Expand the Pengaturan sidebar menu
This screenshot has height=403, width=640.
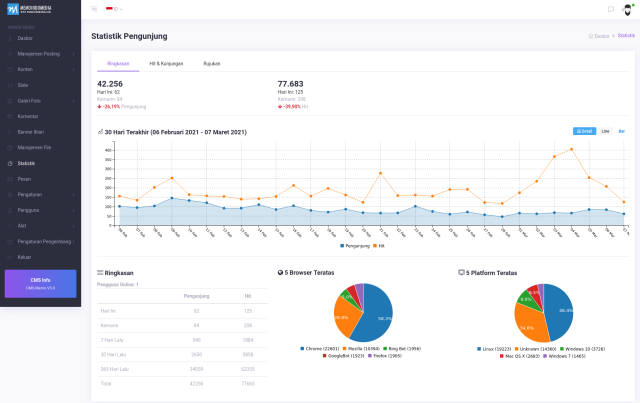pyautogui.click(x=30, y=195)
